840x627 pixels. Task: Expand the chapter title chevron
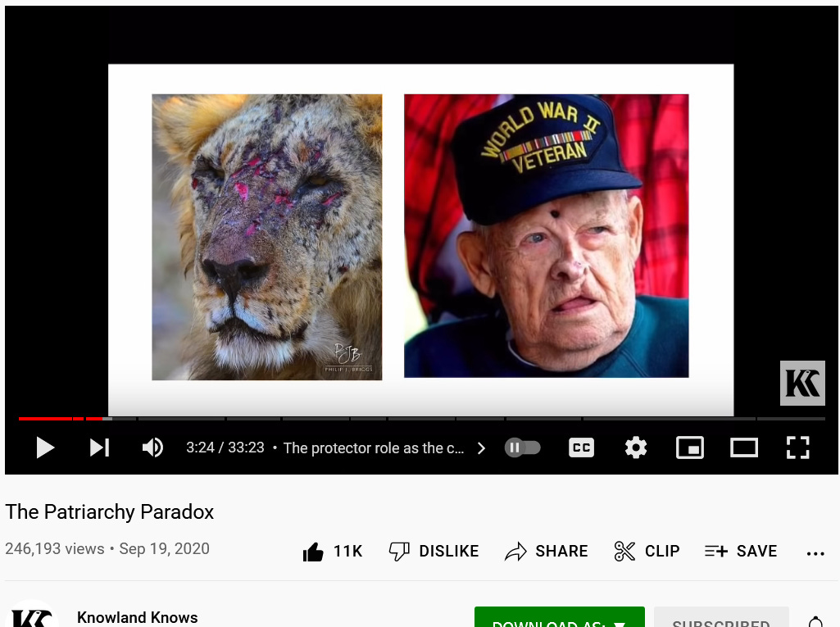[481, 448]
